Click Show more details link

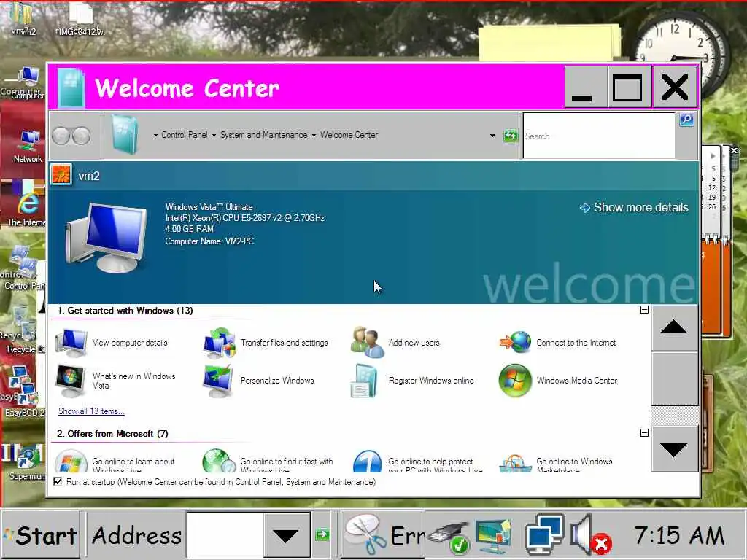click(634, 208)
